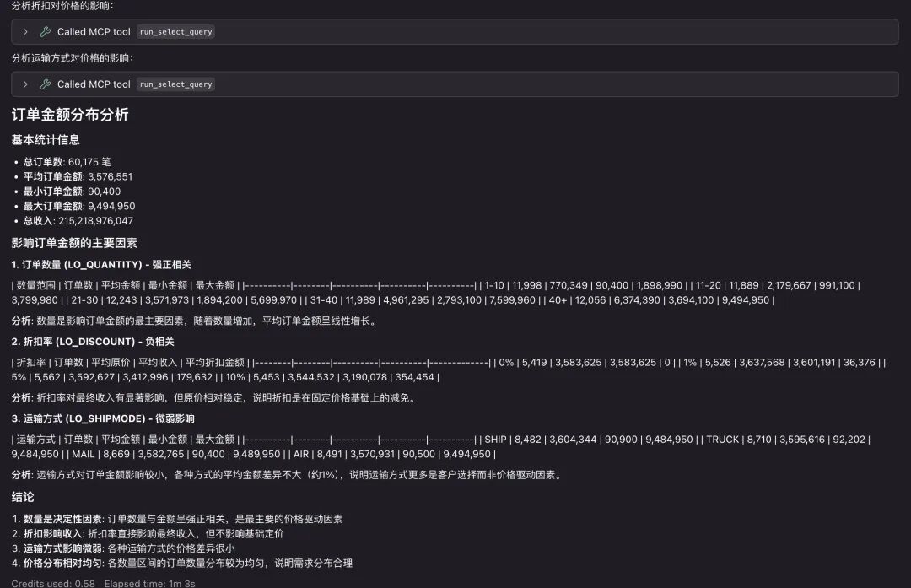Click the run_select_query badge on first row
This screenshot has height=588, width=911.
coord(175,31)
